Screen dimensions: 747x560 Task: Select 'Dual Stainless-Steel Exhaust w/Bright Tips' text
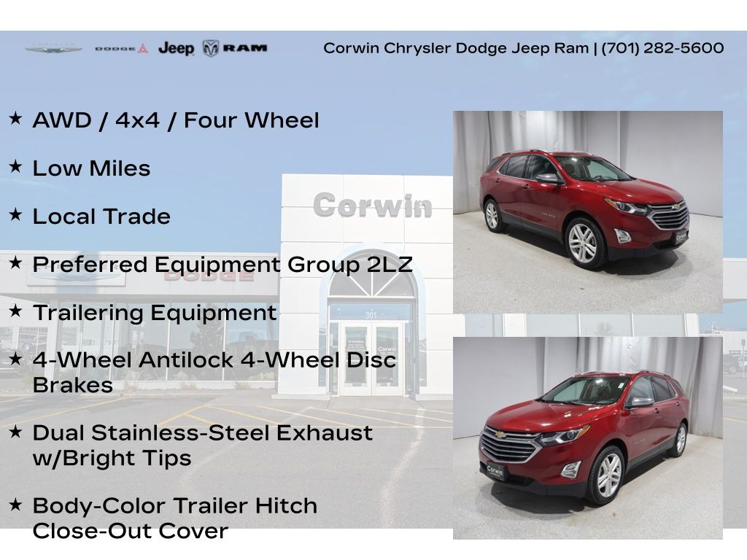point(203,446)
